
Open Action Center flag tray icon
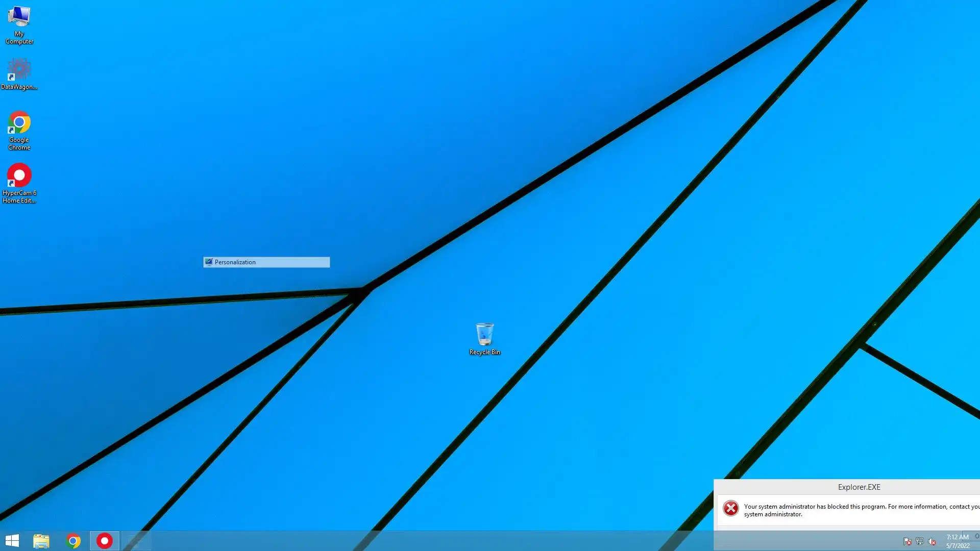tap(907, 541)
